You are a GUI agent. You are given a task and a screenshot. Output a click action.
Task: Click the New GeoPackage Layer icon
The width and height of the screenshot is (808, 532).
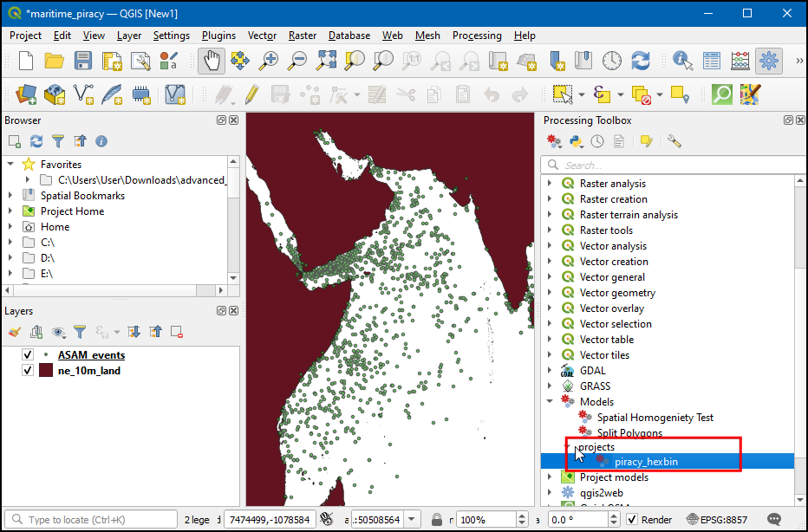(55, 94)
